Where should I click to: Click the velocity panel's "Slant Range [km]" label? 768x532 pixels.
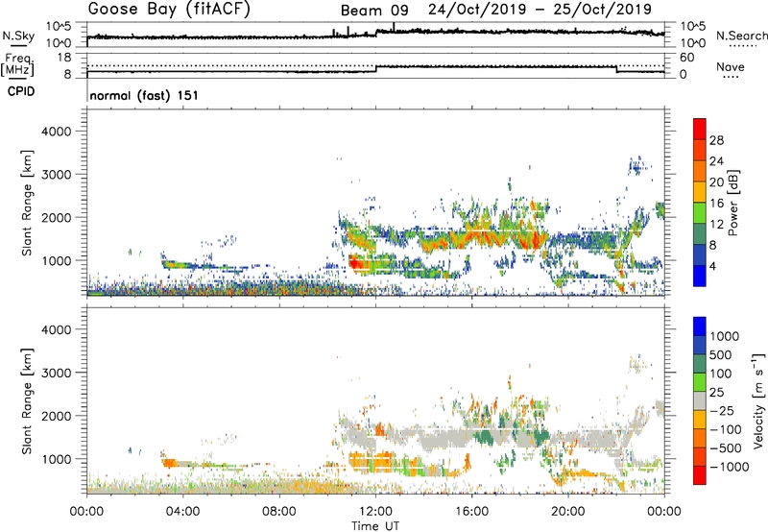(x=27, y=401)
